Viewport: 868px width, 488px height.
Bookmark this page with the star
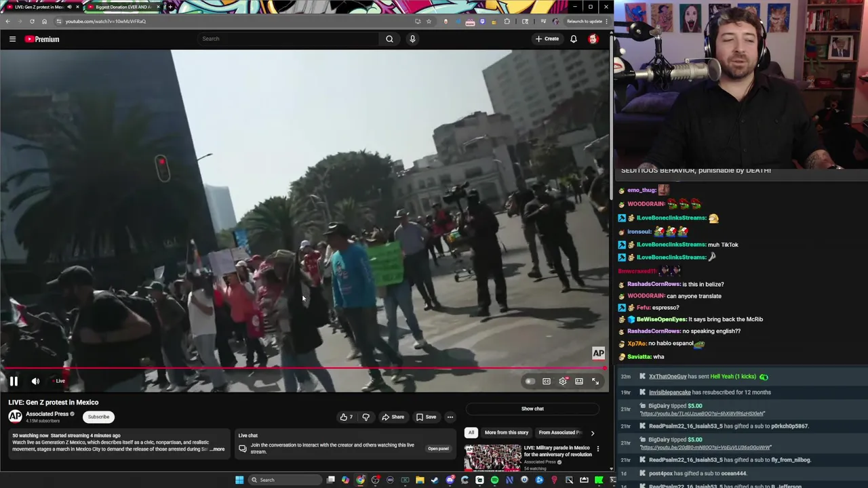click(429, 21)
